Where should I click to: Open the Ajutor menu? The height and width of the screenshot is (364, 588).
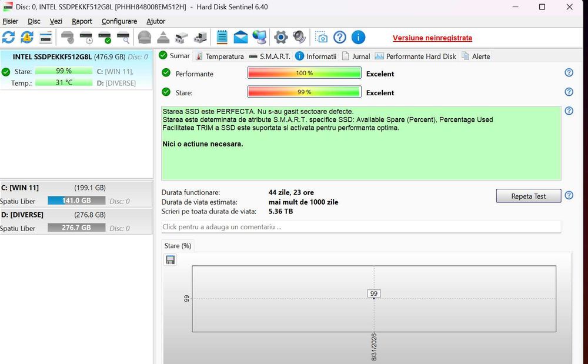(x=156, y=21)
